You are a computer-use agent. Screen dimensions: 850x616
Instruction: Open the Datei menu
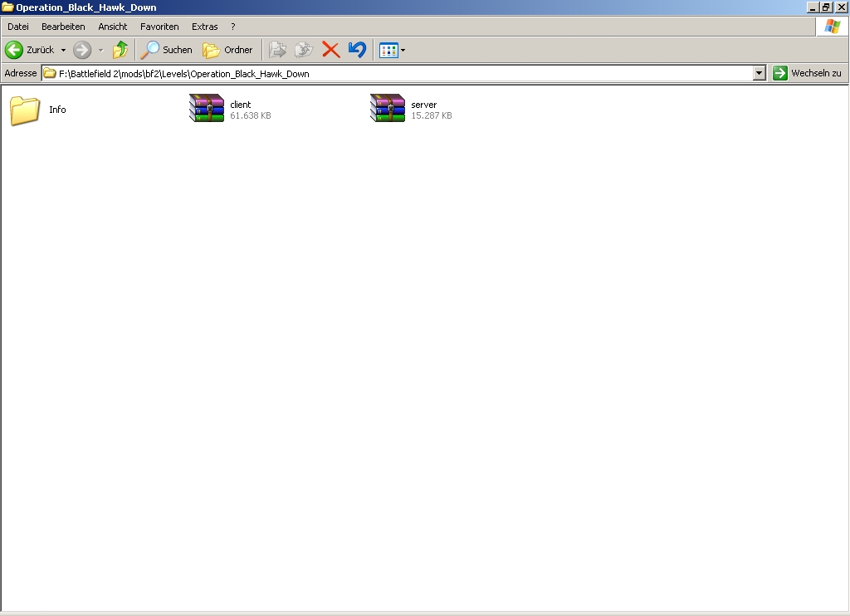(18, 27)
